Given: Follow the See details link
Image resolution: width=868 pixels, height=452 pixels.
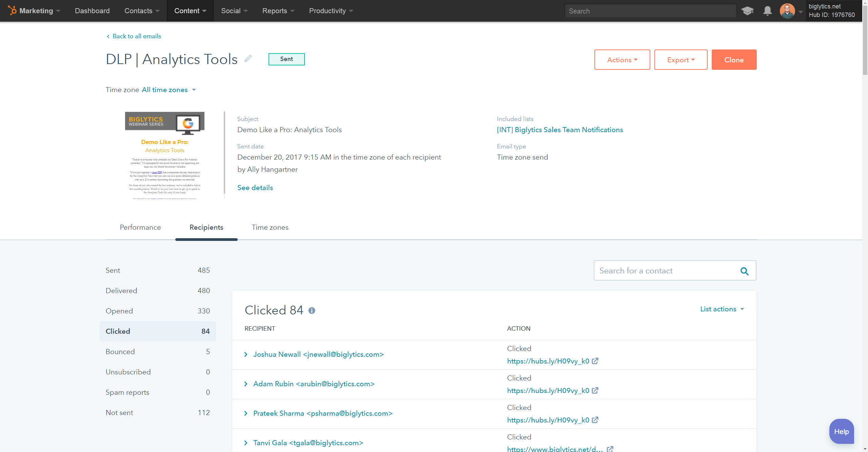Looking at the screenshot, I should (255, 188).
